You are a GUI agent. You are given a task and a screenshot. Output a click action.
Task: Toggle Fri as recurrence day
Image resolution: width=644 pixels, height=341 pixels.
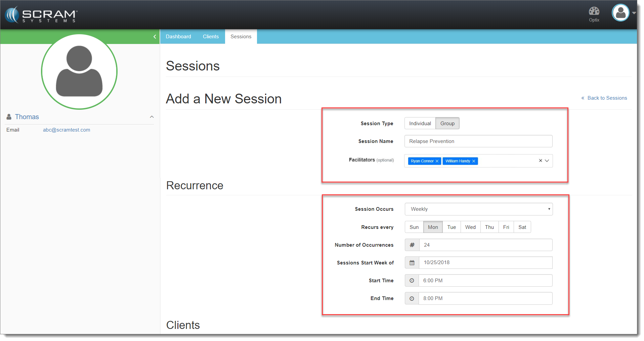[x=506, y=227]
